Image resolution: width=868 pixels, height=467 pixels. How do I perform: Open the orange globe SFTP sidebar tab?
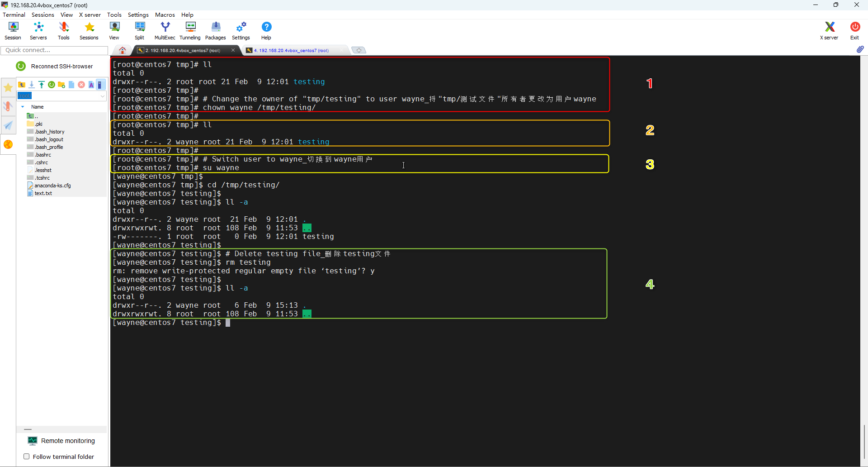click(x=8, y=144)
